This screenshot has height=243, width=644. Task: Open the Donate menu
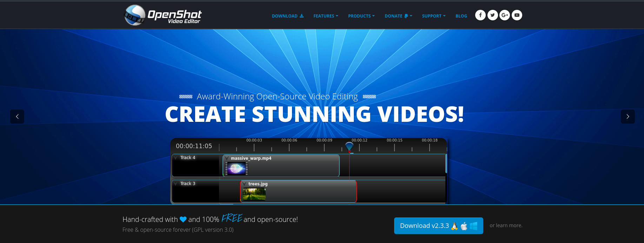coord(398,16)
